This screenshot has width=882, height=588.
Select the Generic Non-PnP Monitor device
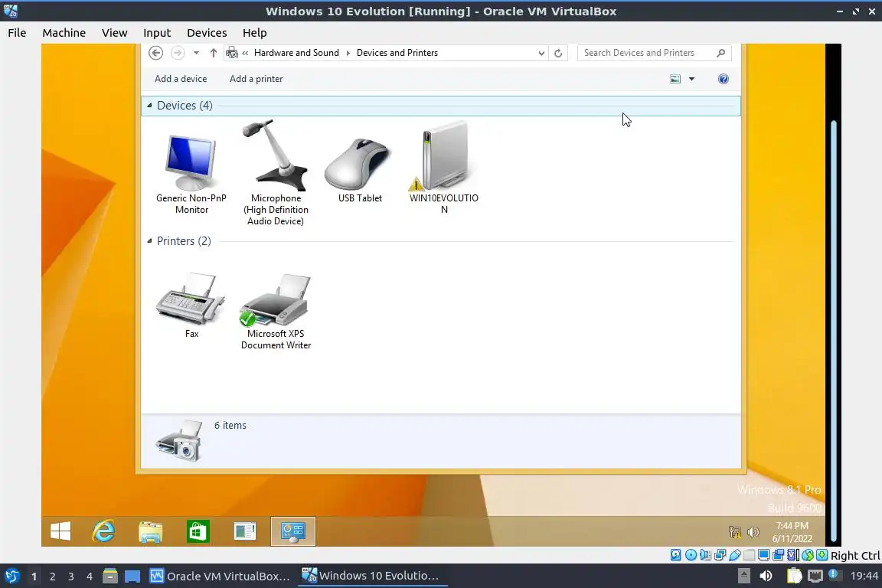pyautogui.click(x=191, y=174)
